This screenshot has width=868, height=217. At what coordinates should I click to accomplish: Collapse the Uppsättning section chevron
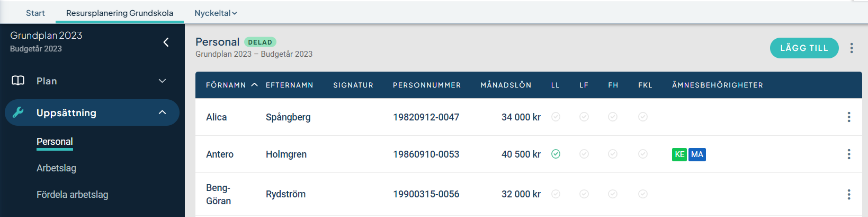pyautogui.click(x=163, y=112)
